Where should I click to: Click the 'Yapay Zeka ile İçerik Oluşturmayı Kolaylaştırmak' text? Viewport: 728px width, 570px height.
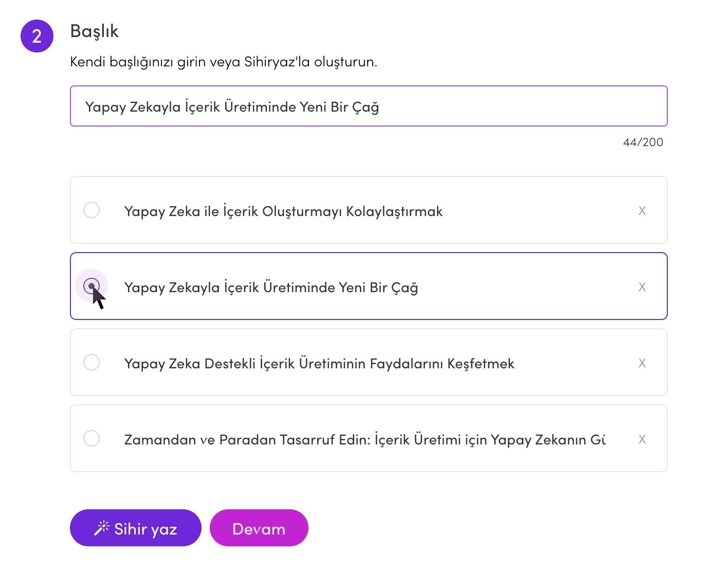click(283, 211)
